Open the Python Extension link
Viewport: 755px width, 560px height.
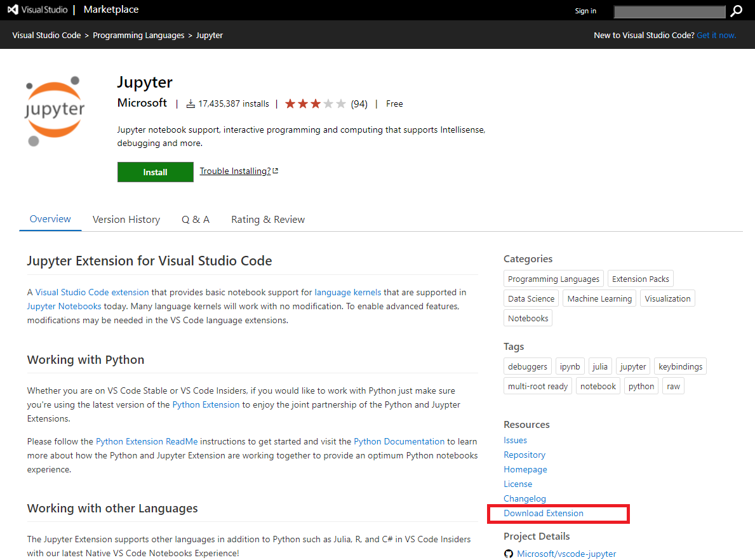click(206, 404)
